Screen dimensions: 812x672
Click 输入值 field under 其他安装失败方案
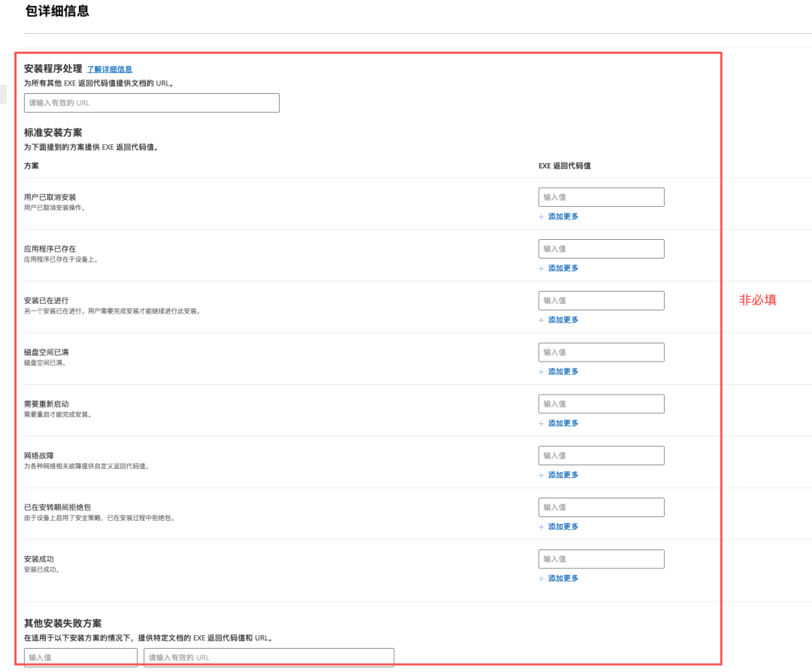pos(80,658)
